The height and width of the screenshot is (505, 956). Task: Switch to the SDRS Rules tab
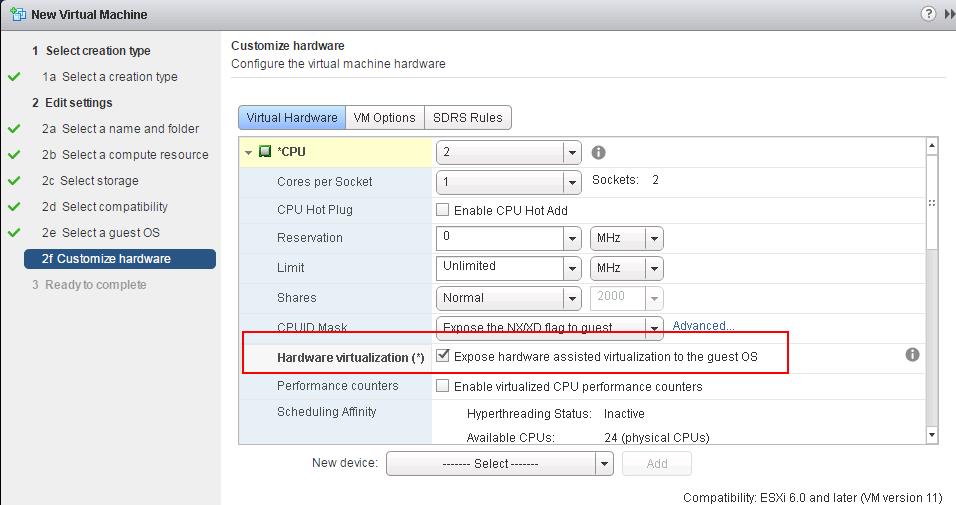[x=468, y=118]
